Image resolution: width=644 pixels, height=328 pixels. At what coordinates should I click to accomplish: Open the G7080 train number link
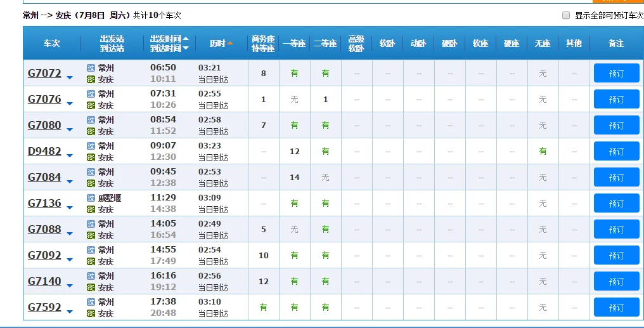44,125
